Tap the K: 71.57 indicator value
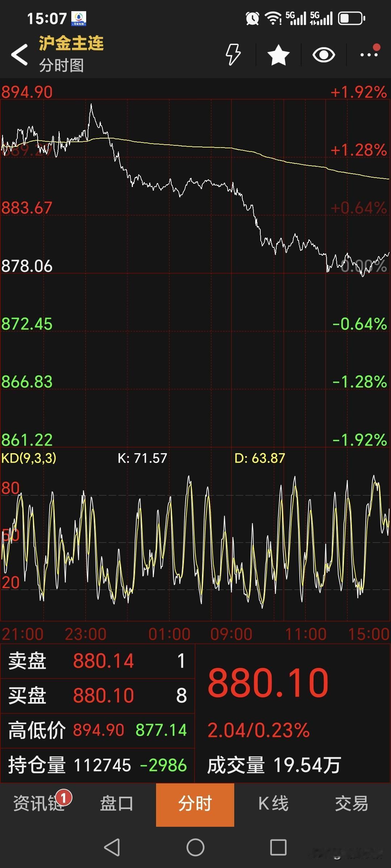The width and height of the screenshot is (391, 868). [x=142, y=458]
